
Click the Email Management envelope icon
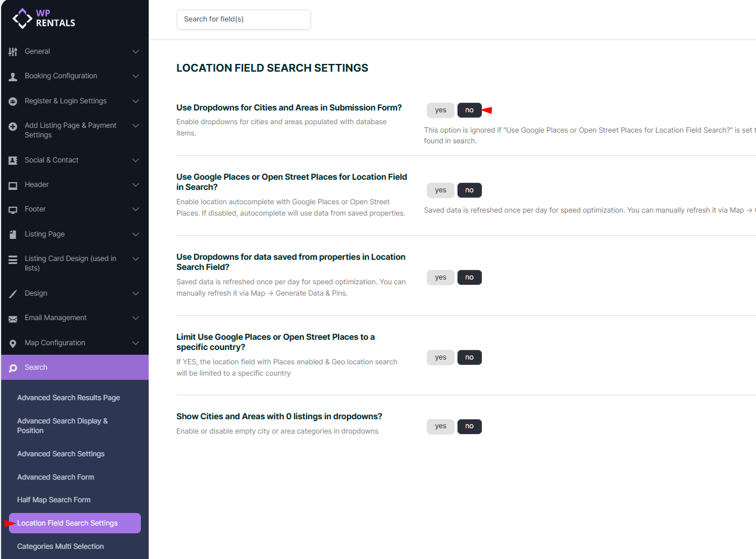click(13, 319)
